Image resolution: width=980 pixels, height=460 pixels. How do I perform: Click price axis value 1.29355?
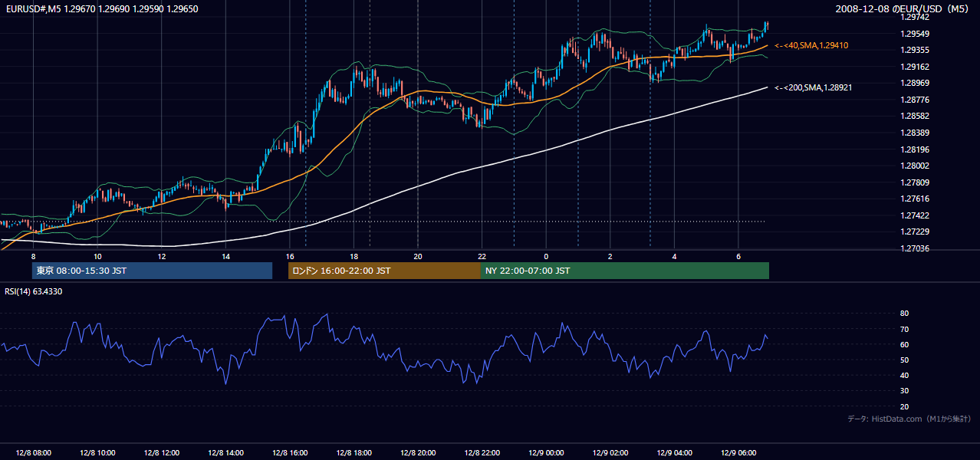coord(915,50)
